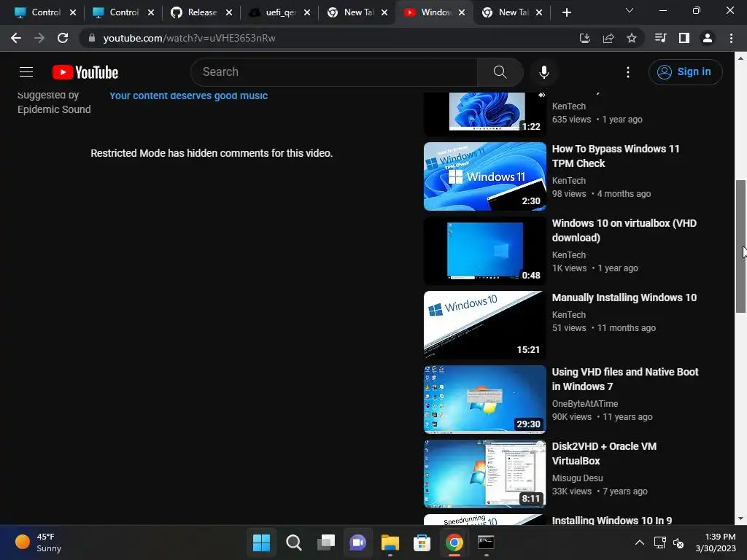747x560 pixels.
Task: Open network and volume quick settings
Action: 670,542
